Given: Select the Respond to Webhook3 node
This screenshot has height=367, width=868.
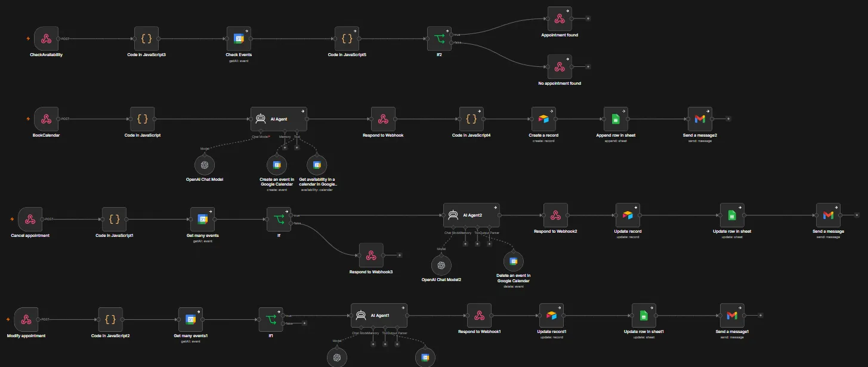Looking at the screenshot, I should 370,255.
